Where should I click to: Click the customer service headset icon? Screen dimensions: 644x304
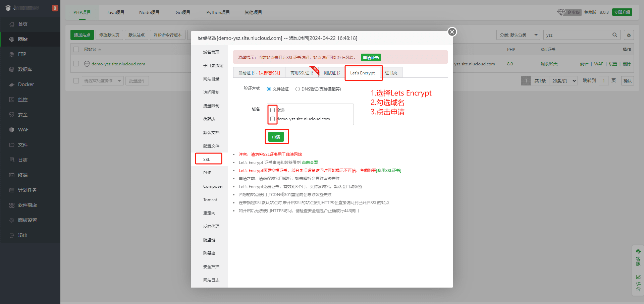pyautogui.click(x=638, y=252)
